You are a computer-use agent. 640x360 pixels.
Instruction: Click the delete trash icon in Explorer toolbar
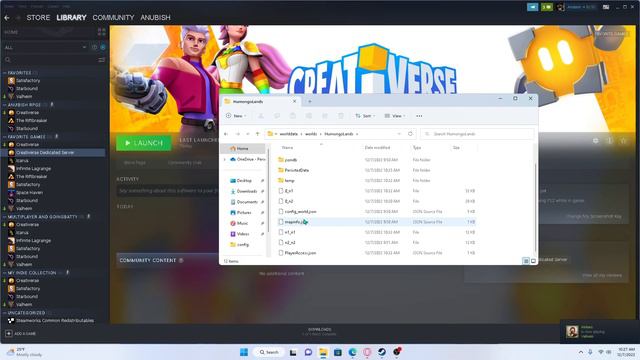(341, 116)
